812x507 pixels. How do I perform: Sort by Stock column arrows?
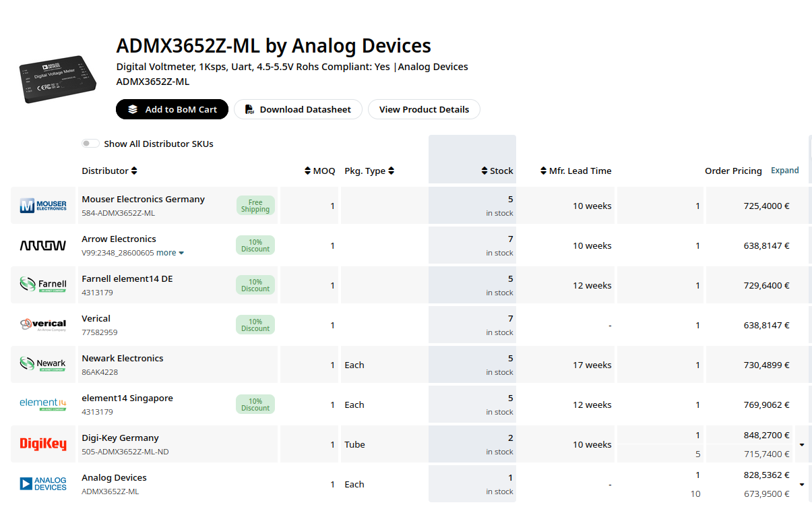tap(485, 171)
